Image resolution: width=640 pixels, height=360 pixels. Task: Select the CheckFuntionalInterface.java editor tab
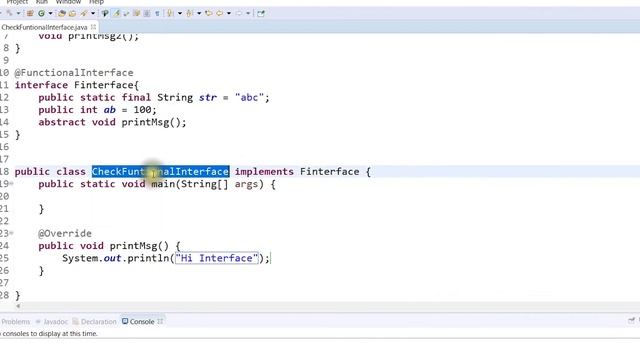[44, 27]
